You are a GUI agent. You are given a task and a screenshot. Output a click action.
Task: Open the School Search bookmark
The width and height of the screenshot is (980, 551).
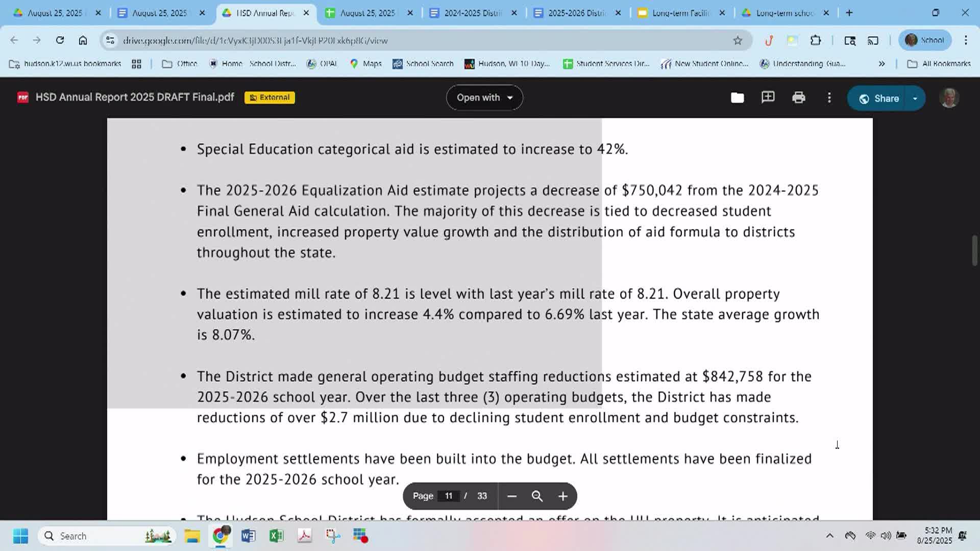point(423,64)
